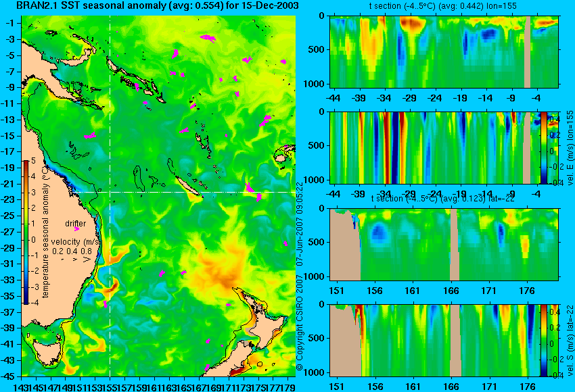Viewport: 575px width, 392px height.
Task: Click the 't section ... lat=-22' panel title
Action: (x=442, y=199)
